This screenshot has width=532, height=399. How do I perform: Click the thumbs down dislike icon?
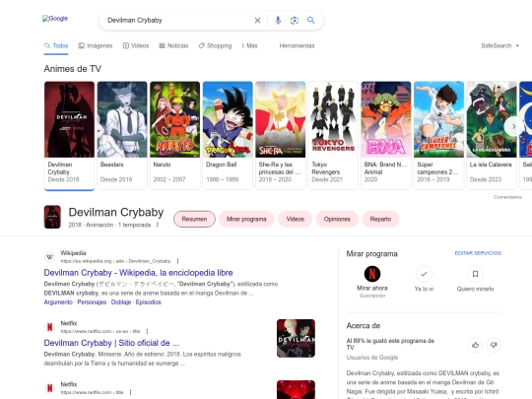(x=494, y=345)
